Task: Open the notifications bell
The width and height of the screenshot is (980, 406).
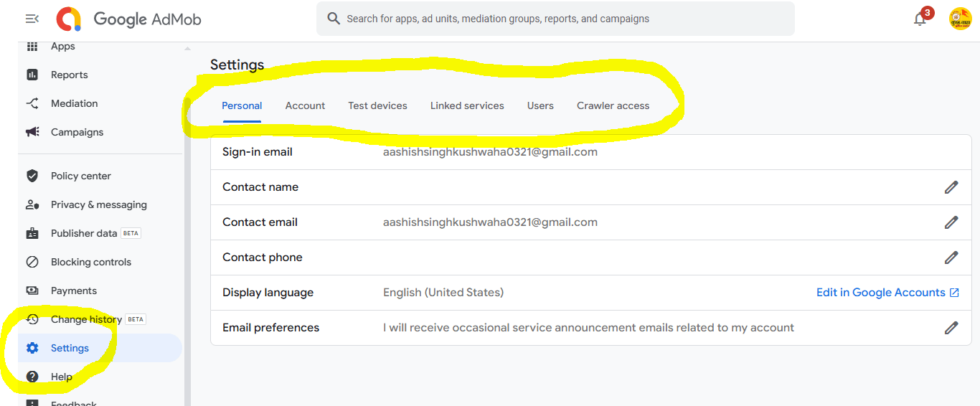Action: [x=920, y=19]
